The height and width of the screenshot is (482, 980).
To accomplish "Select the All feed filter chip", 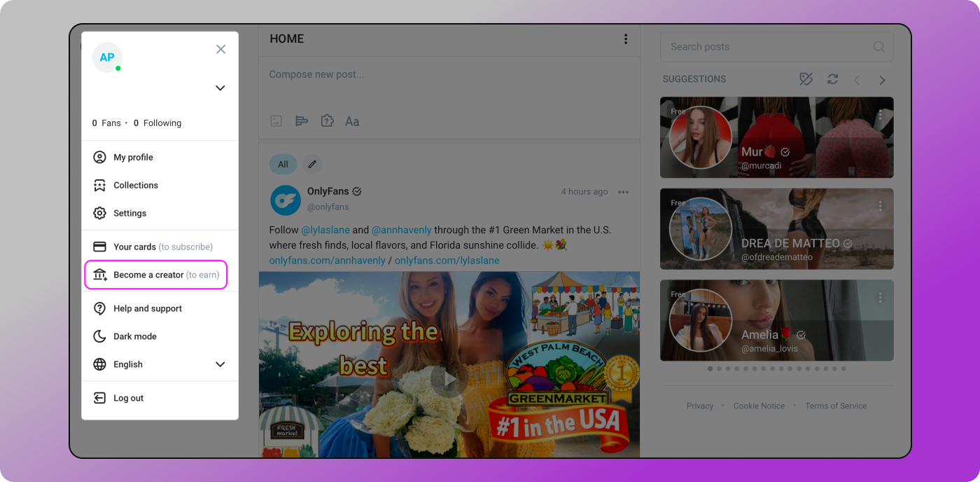I will pyautogui.click(x=283, y=164).
